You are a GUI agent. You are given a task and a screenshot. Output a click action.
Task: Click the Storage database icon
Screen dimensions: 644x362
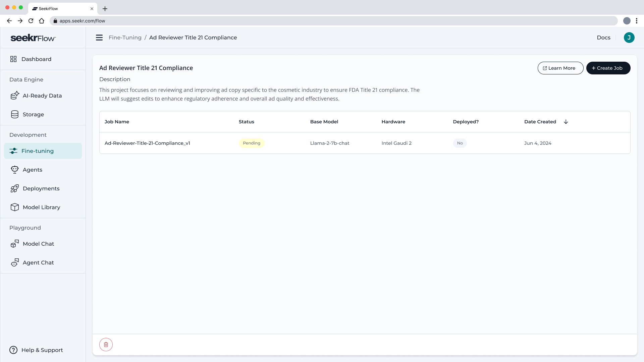[x=15, y=114]
